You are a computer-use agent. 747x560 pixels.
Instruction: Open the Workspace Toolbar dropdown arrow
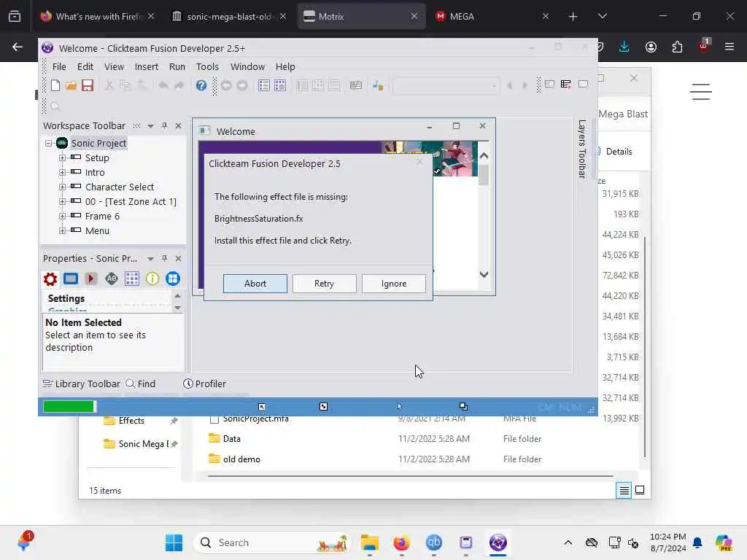(x=150, y=126)
